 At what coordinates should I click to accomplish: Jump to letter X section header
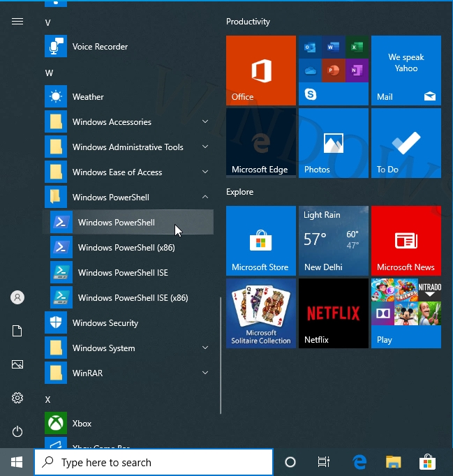pos(48,399)
